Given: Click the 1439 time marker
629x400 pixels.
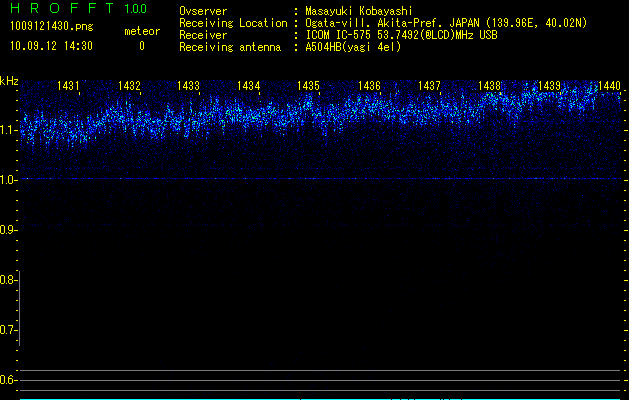Looking at the screenshot, I should (549, 87).
